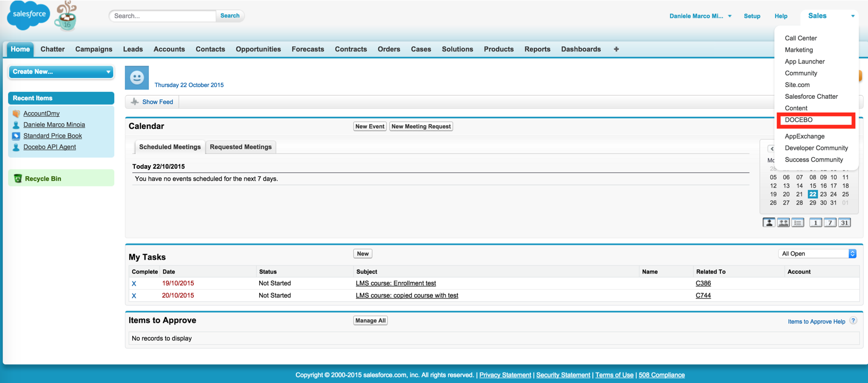The image size is (868, 383).
Task: Expand the Create New dropdown
Action: coord(61,72)
